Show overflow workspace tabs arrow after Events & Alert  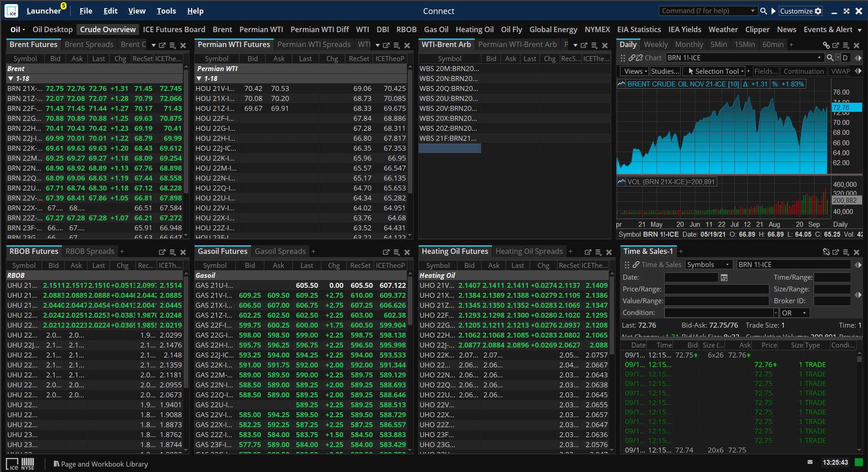tap(859, 30)
